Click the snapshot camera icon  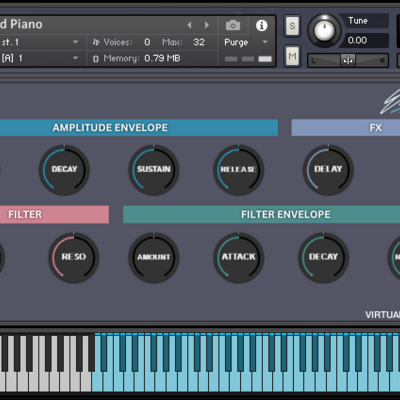233,25
